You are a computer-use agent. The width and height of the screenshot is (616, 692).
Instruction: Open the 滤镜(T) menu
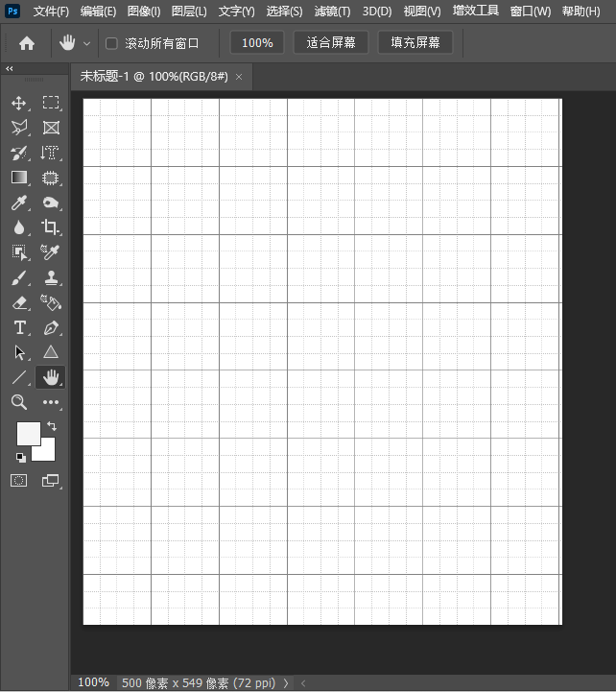click(332, 11)
